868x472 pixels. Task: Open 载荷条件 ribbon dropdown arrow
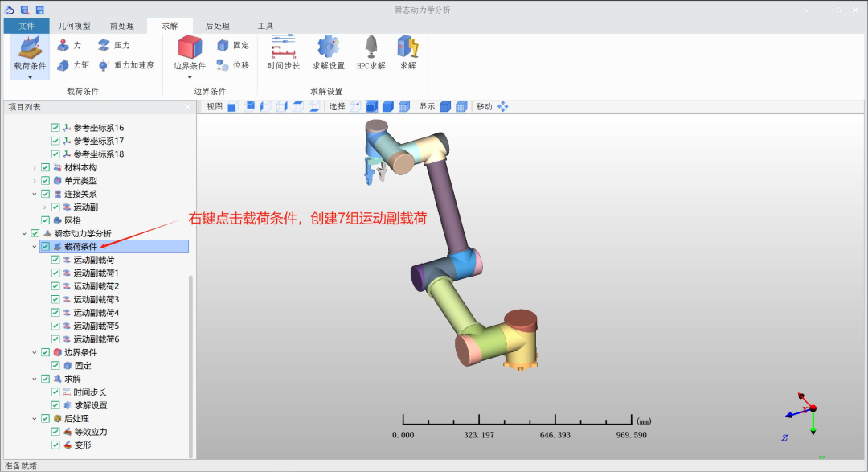coord(30,77)
